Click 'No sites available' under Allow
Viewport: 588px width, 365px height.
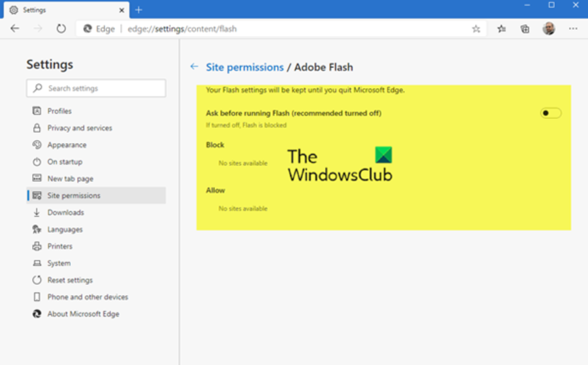pos(243,209)
